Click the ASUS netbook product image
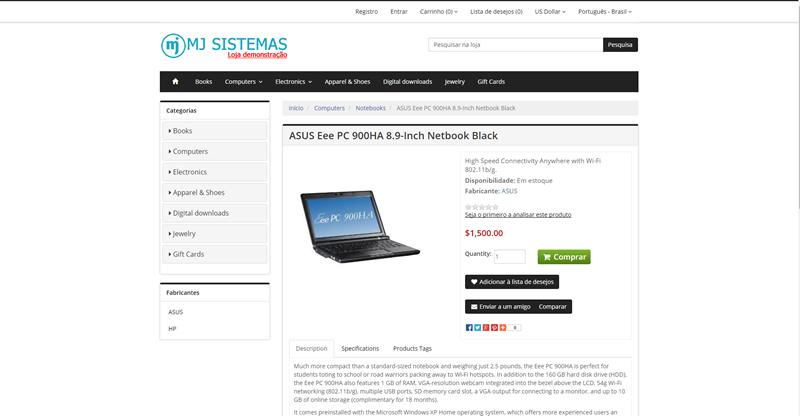 [360, 226]
